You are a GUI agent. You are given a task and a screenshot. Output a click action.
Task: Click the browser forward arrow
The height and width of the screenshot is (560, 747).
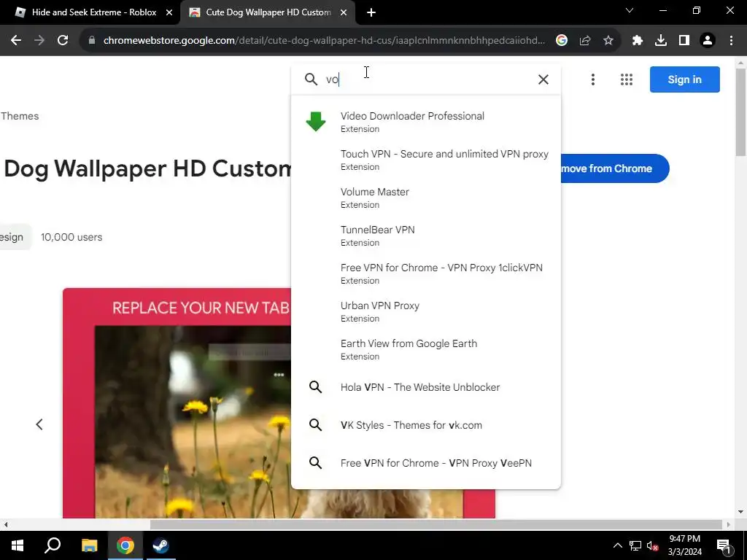39,41
